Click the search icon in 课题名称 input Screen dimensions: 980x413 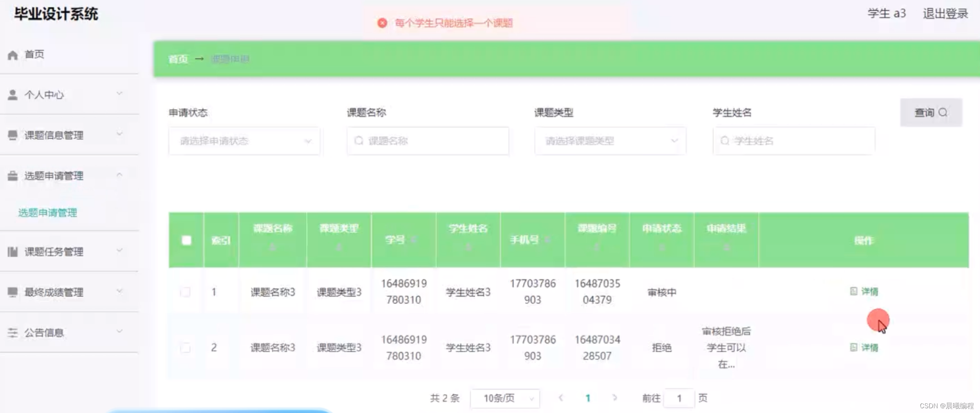pyautogui.click(x=359, y=141)
